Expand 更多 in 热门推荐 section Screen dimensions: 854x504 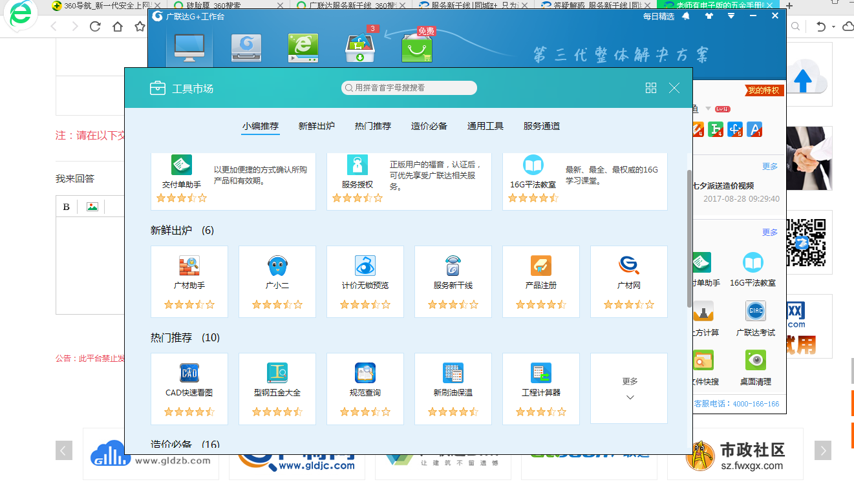629,388
